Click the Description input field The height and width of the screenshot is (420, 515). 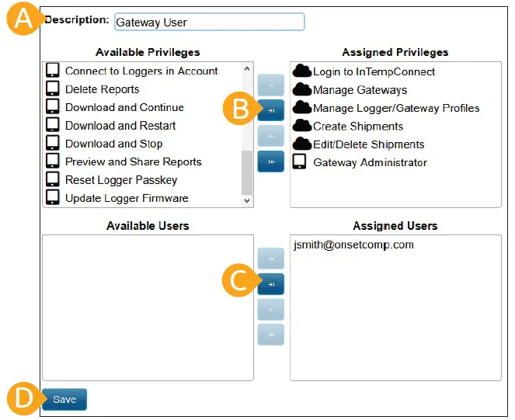click(x=210, y=22)
